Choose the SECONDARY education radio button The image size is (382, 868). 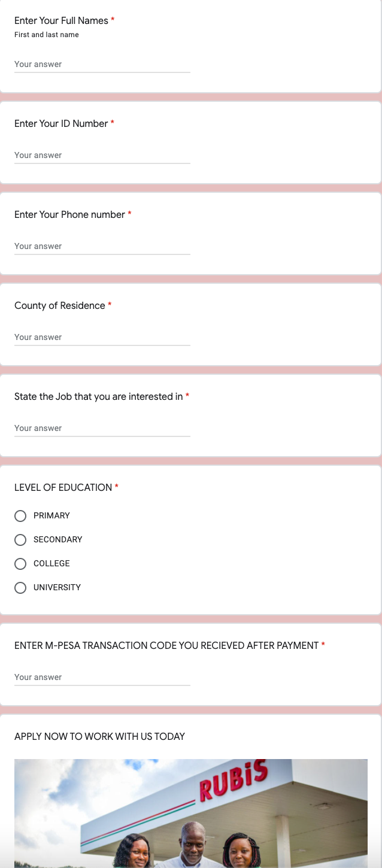point(20,540)
